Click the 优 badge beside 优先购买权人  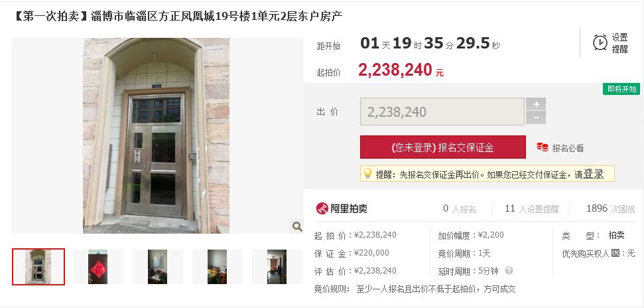tap(615, 253)
